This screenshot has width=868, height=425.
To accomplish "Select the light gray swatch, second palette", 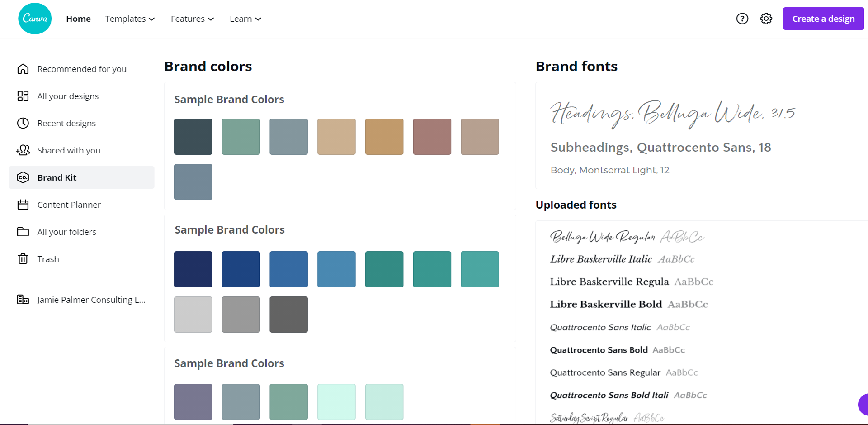I will (x=193, y=315).
